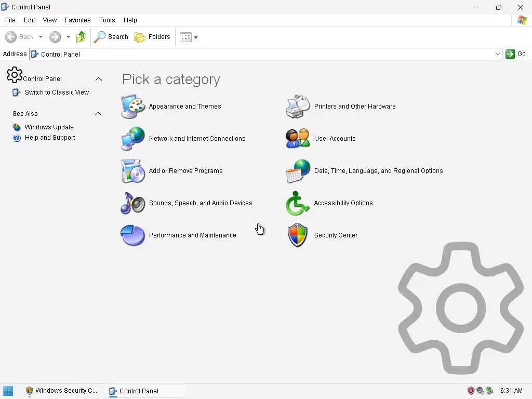532x399 pixels.
Task: Open Forward button history dropdown arrow
Action: click(x=68, y=37)
